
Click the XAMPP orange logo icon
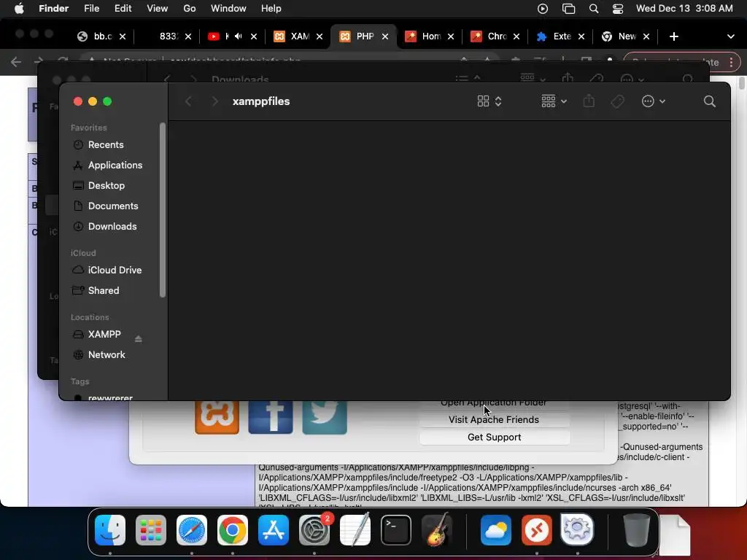point(217,418)
